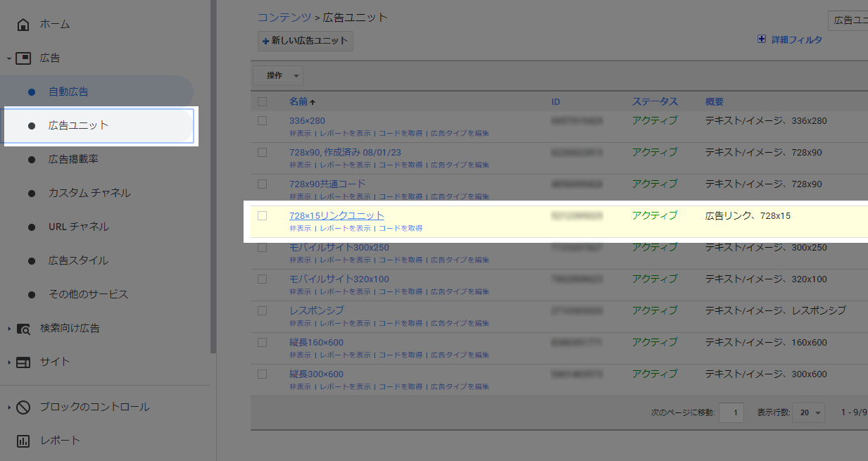Check the checkbox for the レスポンシブ row
This screenshot has width=868, height=461.
click(x=262, y=310)
